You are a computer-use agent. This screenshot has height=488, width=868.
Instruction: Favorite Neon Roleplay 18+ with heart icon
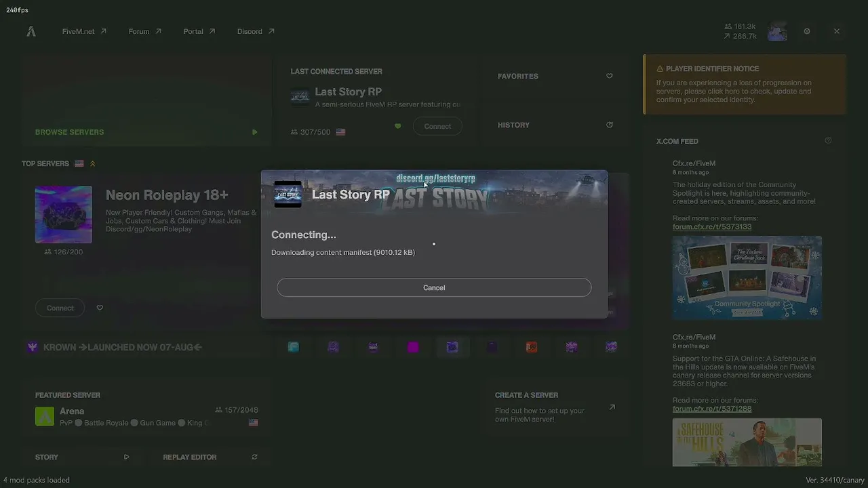tap(100, 308)
